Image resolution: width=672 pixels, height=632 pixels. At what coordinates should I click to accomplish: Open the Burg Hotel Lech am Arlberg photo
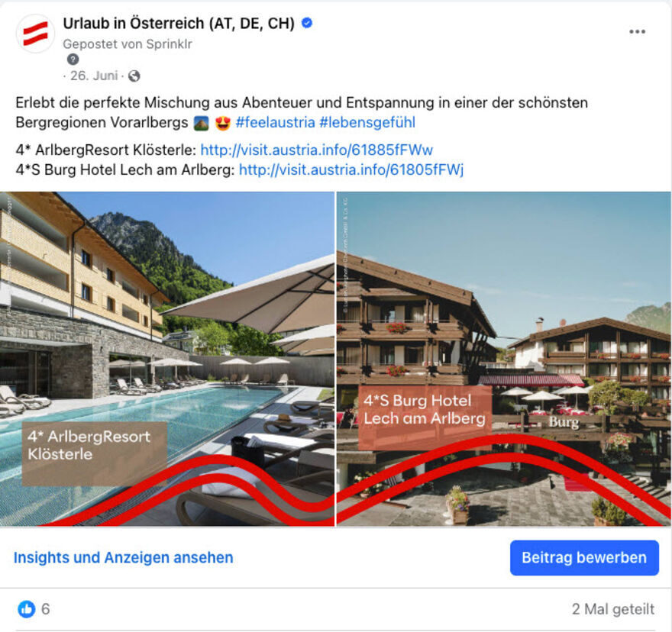pyautogui.click(x=504, y=359)
